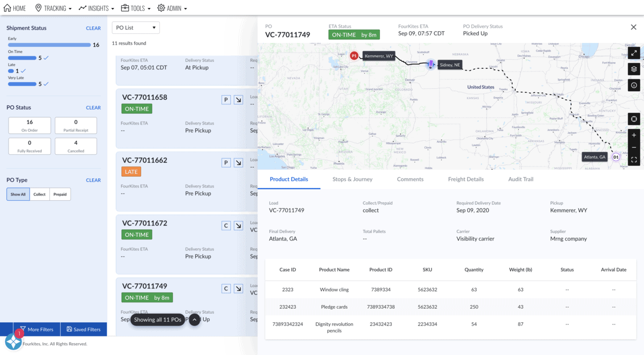
Task: Open More Filters
Action: pyautogui.click(x=36, y=329)
